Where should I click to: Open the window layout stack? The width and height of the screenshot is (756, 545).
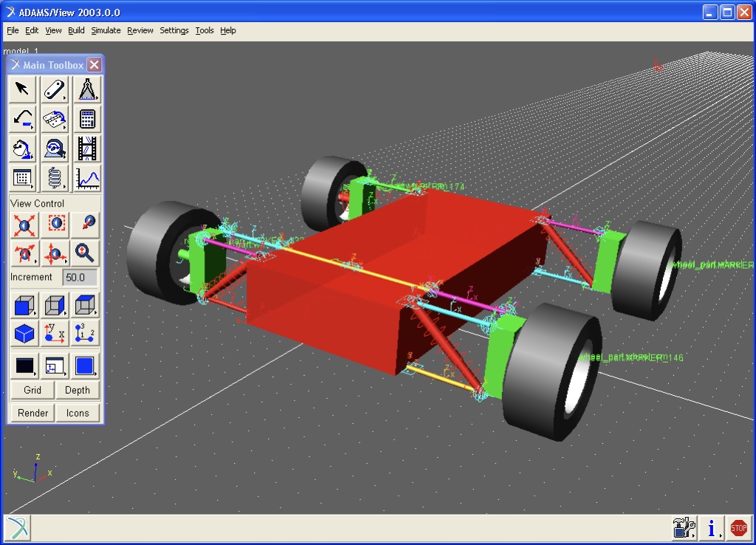coord(55,366)
